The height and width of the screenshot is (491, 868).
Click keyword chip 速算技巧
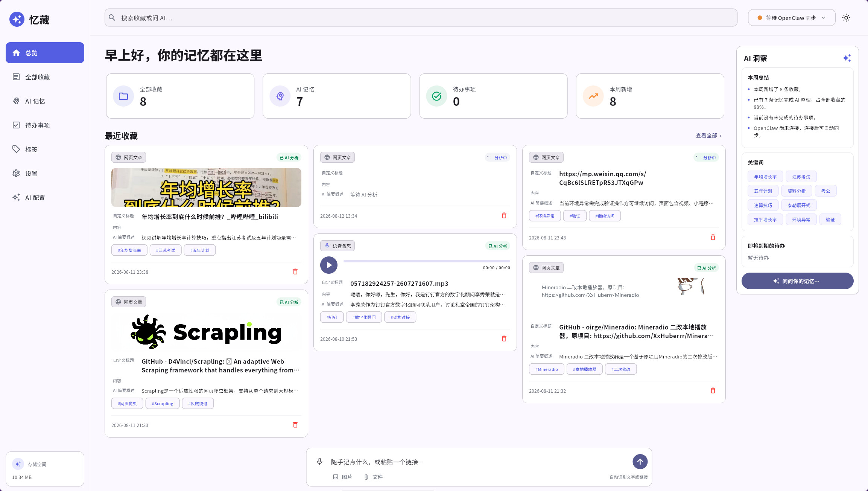point(763,205)
